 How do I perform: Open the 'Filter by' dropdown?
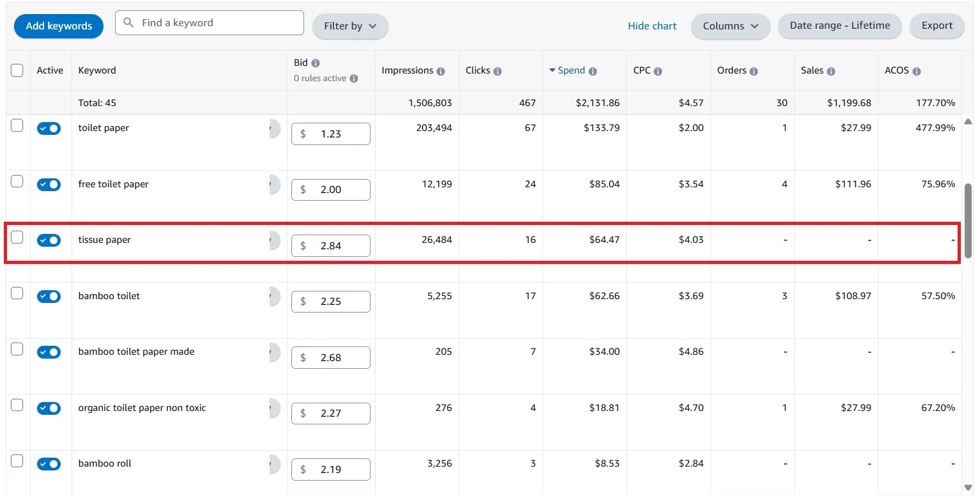pos(350,26)
